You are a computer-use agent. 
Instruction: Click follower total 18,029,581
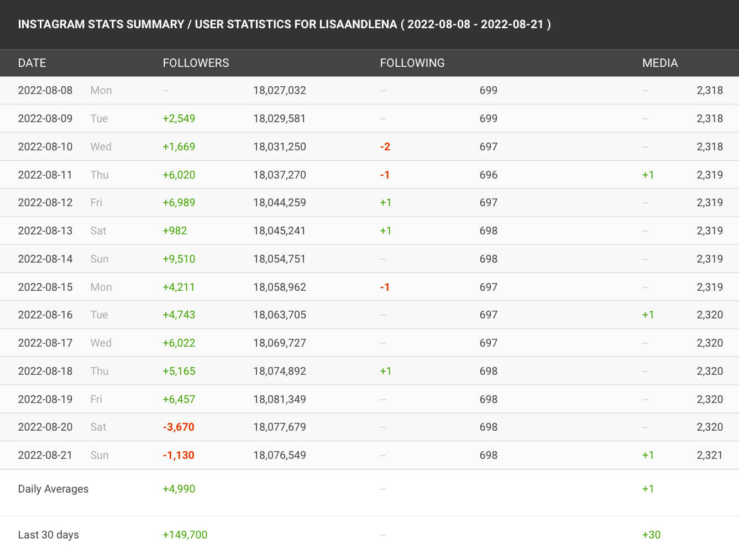[x=280, y=118]
